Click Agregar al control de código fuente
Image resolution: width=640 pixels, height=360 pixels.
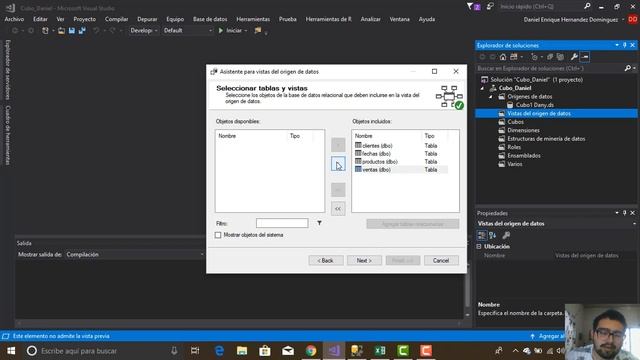[x=547, y=336]
